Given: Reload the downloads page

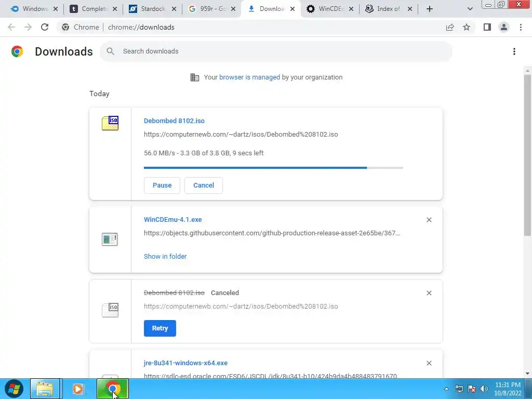Looking at the screenshot, I should pyautogui.click(x=45, y=27).
